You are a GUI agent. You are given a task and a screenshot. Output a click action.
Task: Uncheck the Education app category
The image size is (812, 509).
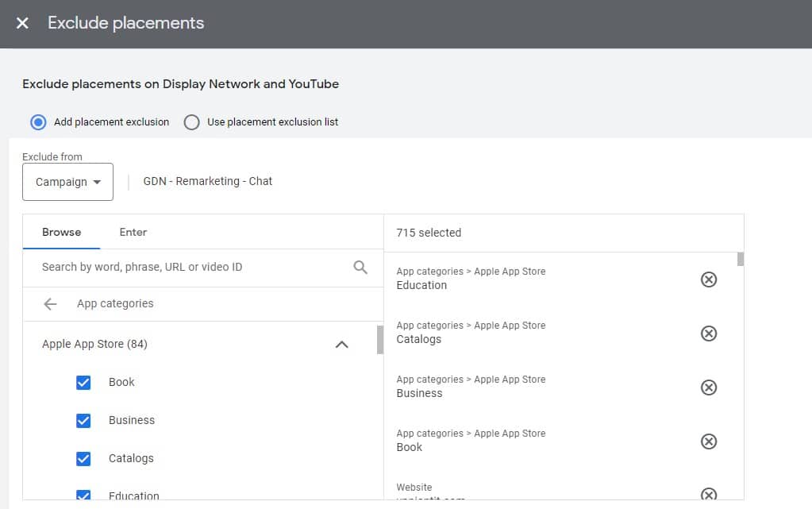(83, 494)
